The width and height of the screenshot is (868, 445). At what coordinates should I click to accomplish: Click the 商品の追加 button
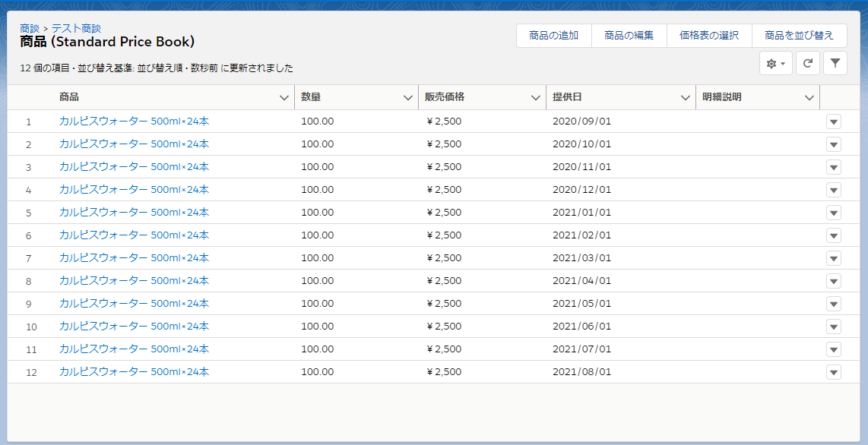point(553,36)
